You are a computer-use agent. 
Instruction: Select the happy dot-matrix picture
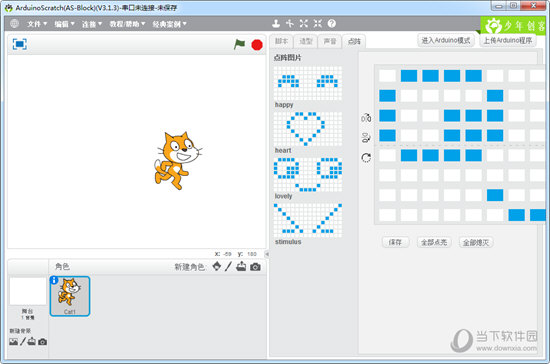coord(308,83)
